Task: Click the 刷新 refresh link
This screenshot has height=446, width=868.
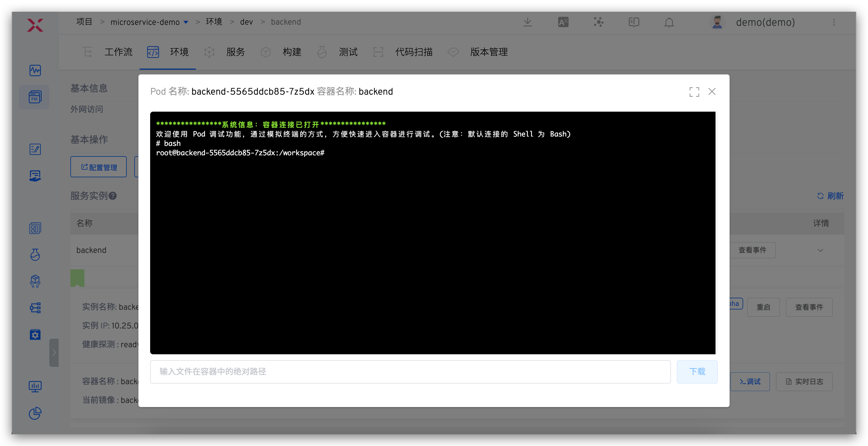Action: 830,195
